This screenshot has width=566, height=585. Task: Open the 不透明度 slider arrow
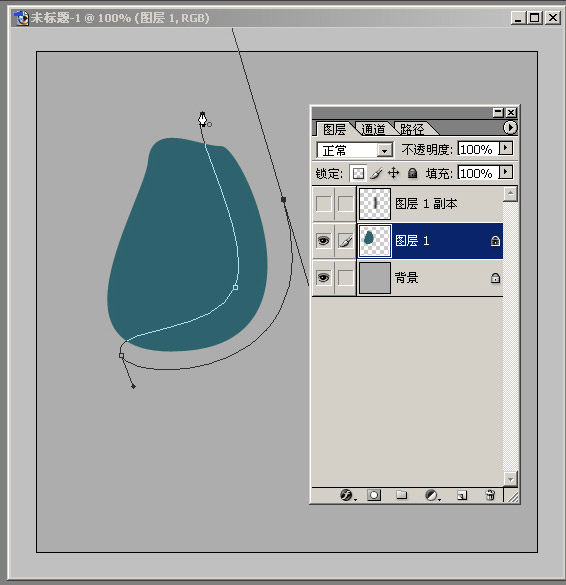[506, 148]
